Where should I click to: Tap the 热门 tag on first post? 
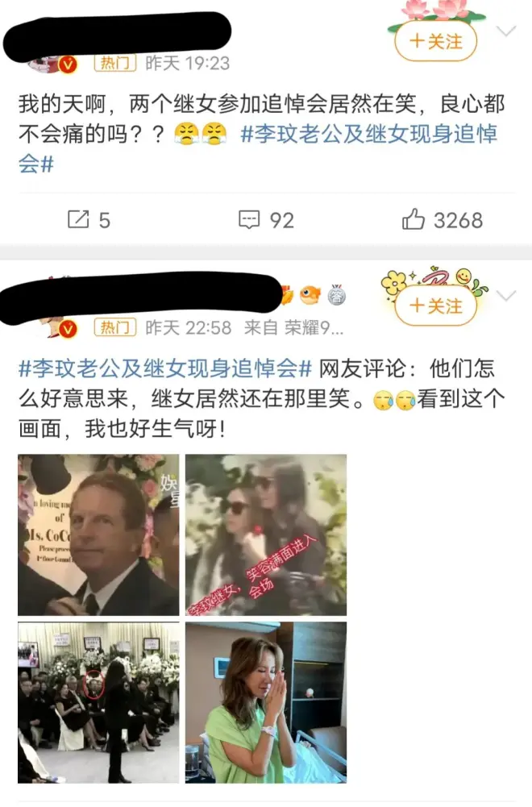[x=115, y=63]
